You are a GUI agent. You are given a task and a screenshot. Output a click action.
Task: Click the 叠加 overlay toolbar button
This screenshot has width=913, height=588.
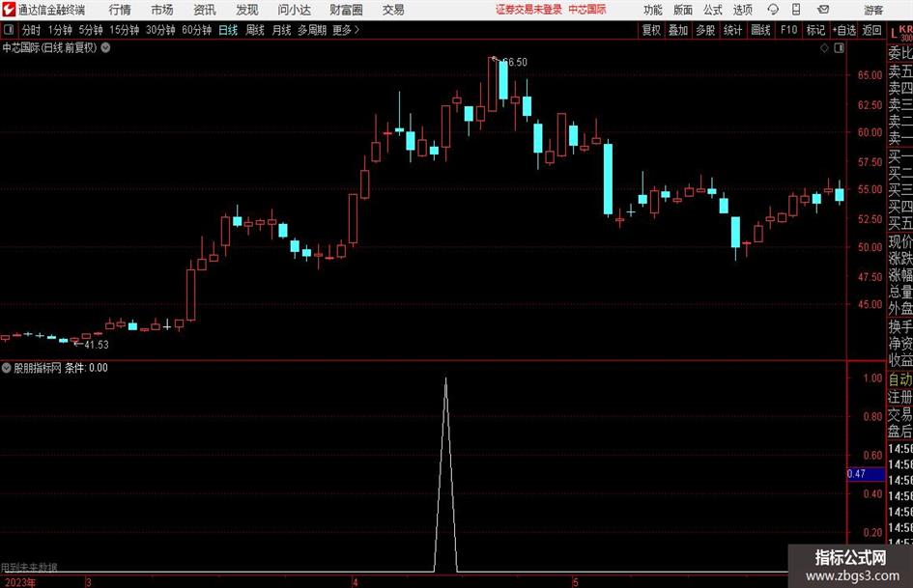tap(678, 30)
